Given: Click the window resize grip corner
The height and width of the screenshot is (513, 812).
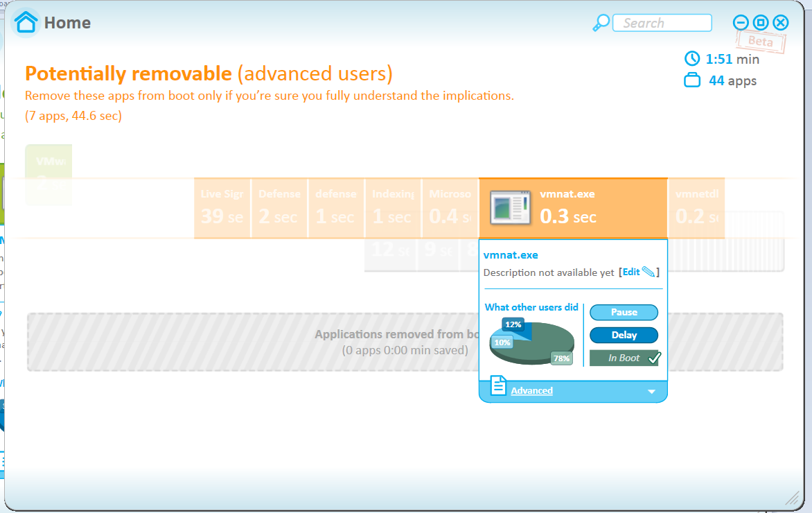Looking at the screenshot, I should tap(793, 498).
